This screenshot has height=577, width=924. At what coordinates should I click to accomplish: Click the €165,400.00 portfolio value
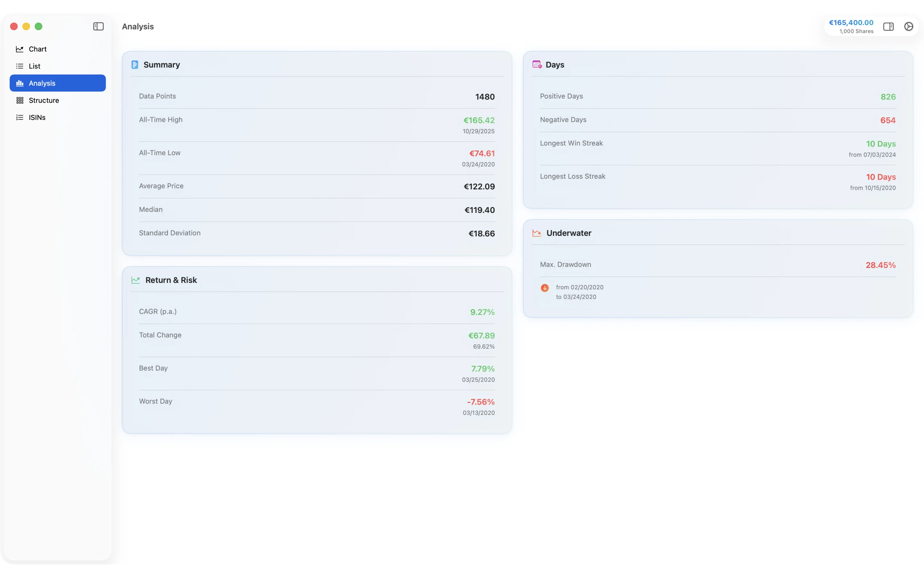(x=851, y=22)
